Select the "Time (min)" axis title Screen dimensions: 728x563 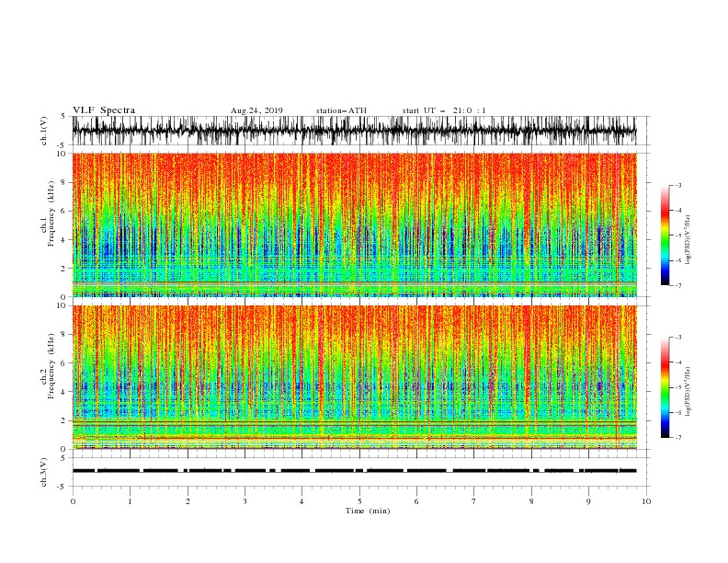click(368, 511)
